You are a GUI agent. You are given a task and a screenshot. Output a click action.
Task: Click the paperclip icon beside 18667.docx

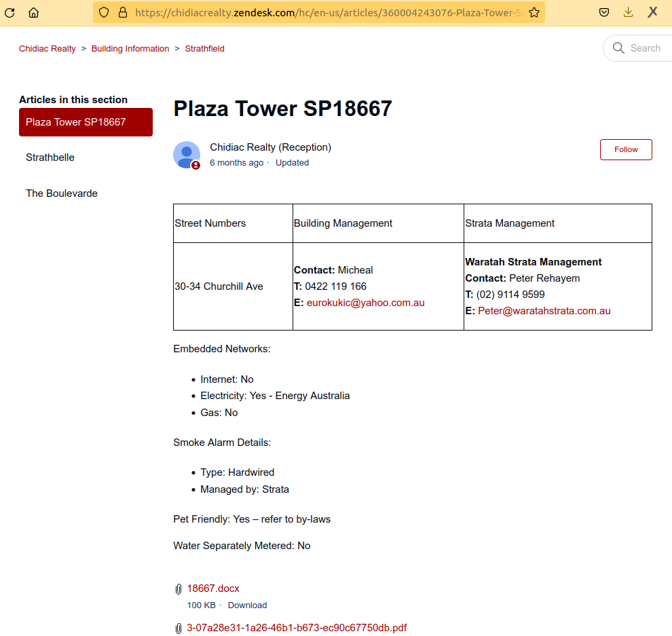[x=179, y=589]
